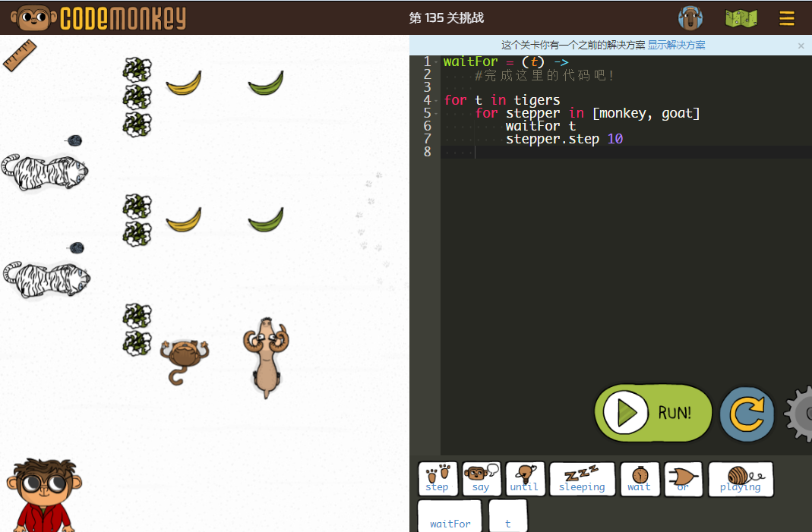Click the number 10 in step line
Viewport: 812px width, 532px height.
pos(615,139)
